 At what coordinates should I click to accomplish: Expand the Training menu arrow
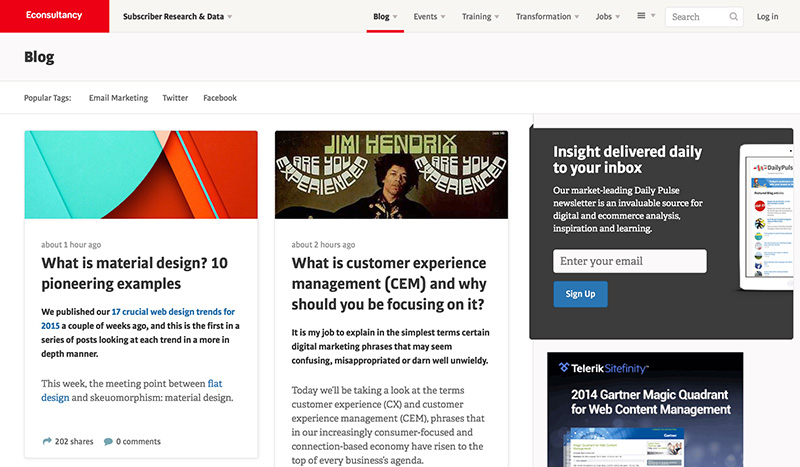pyautogui.click(x=497, y=17)
